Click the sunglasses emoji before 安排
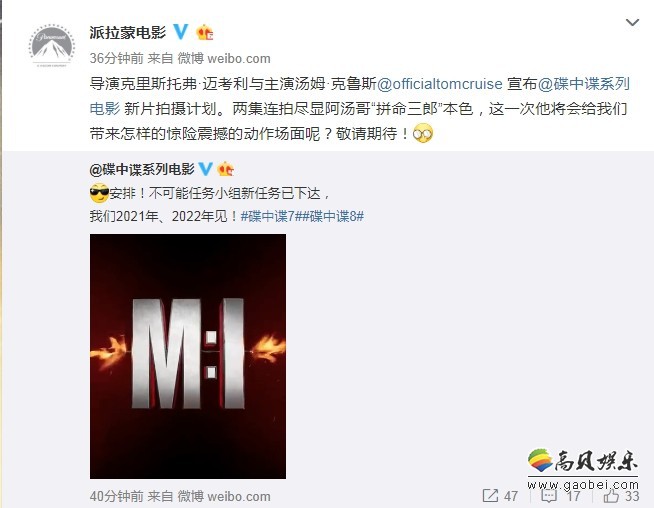Screen dimensions: 654x508 [99, 193]
